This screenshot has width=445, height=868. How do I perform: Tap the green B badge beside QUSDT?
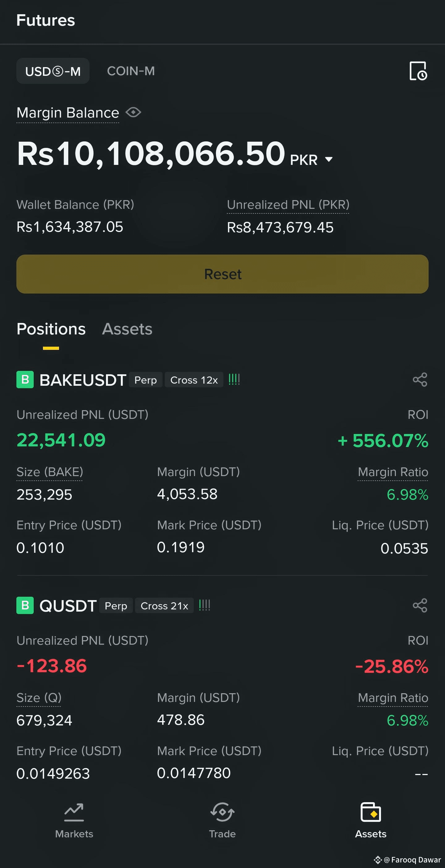(25, 605)
